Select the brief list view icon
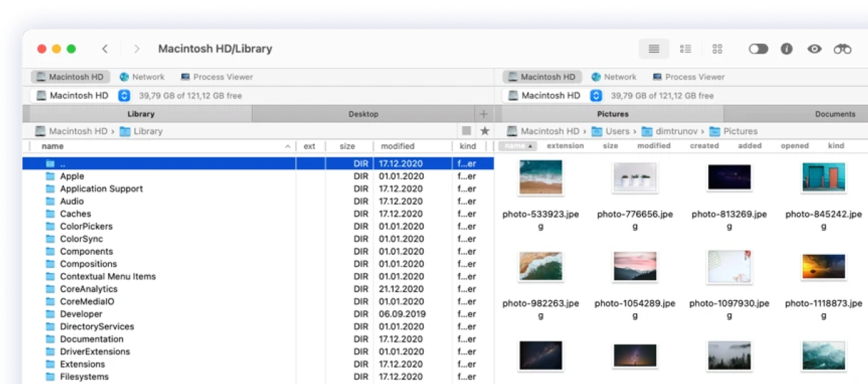This screenshot has width=868, height=384. coord(685,49)
